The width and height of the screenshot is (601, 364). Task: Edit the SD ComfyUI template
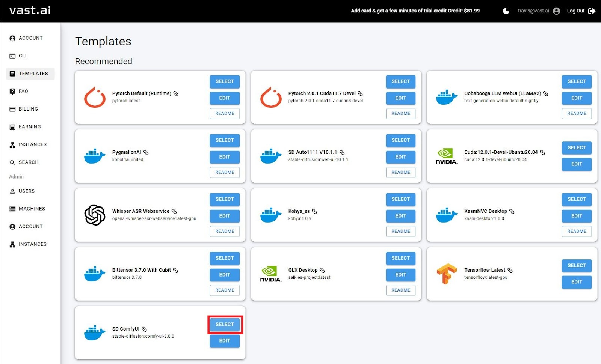[225, 341]
